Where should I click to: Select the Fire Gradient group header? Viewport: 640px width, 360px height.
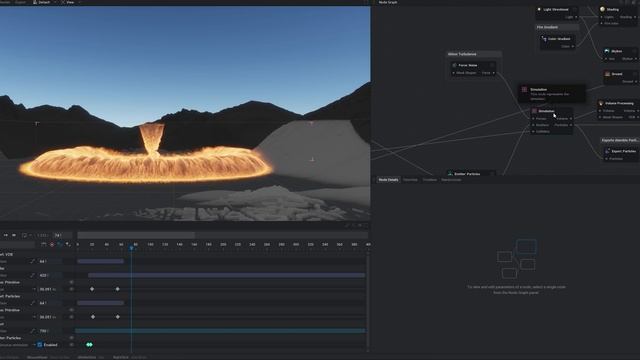click(x=557, y=27)
